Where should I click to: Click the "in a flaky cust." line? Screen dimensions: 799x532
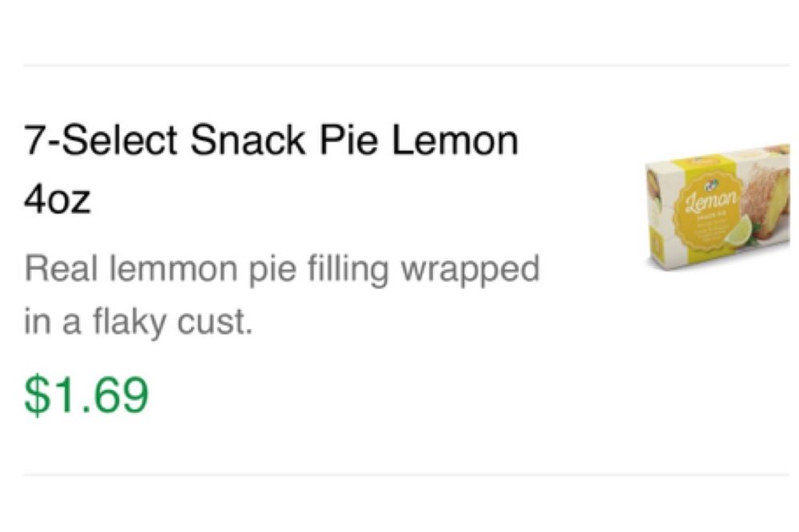138,321
